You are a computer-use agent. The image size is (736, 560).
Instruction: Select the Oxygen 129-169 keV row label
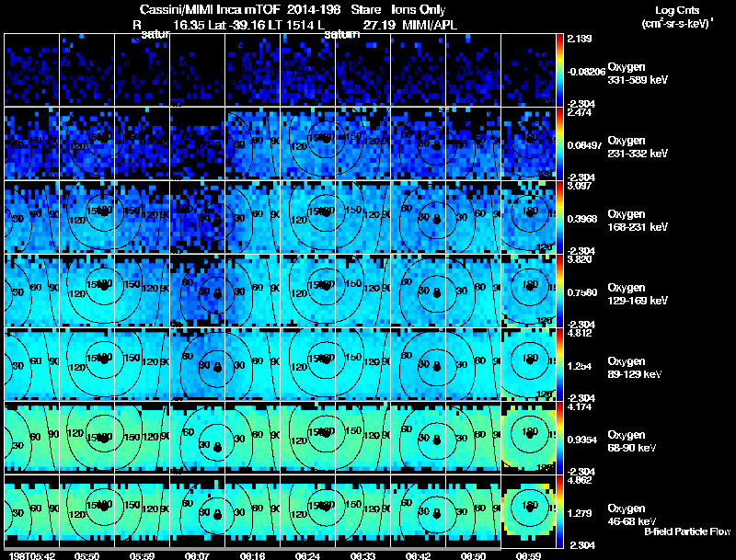click(638, 294)
